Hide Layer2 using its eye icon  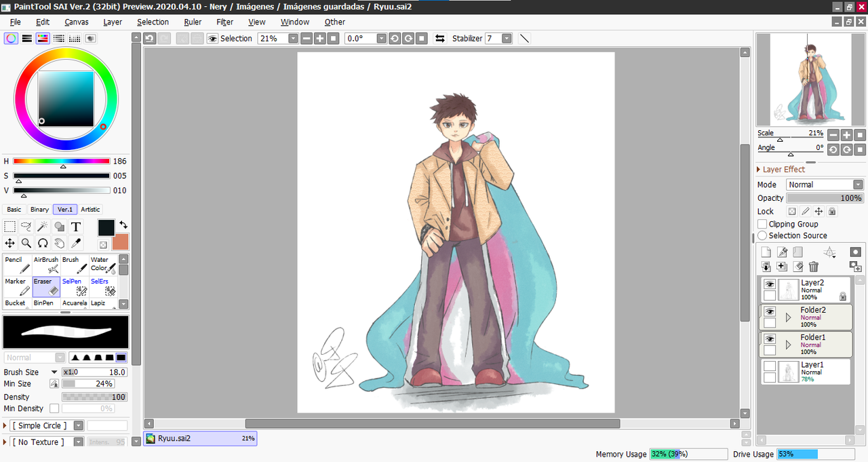[x=770, y=284]
